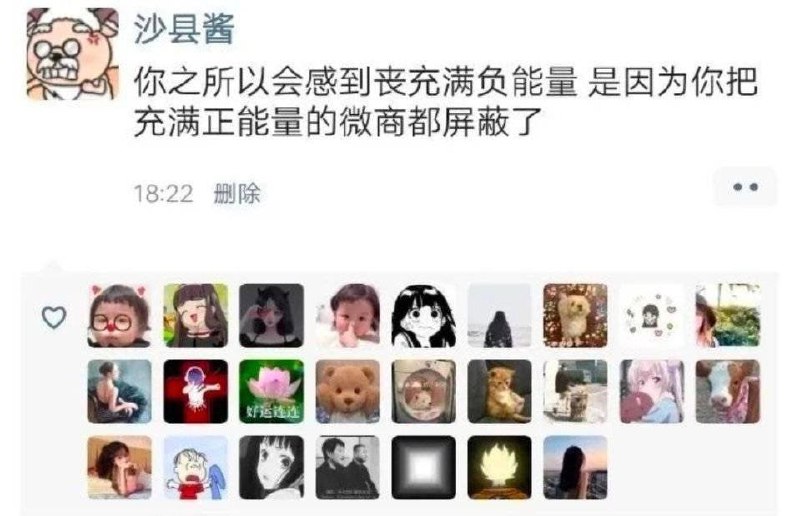Open the brown teddy bear avatar
The image size is (800, 516).
tap(347, 391)
